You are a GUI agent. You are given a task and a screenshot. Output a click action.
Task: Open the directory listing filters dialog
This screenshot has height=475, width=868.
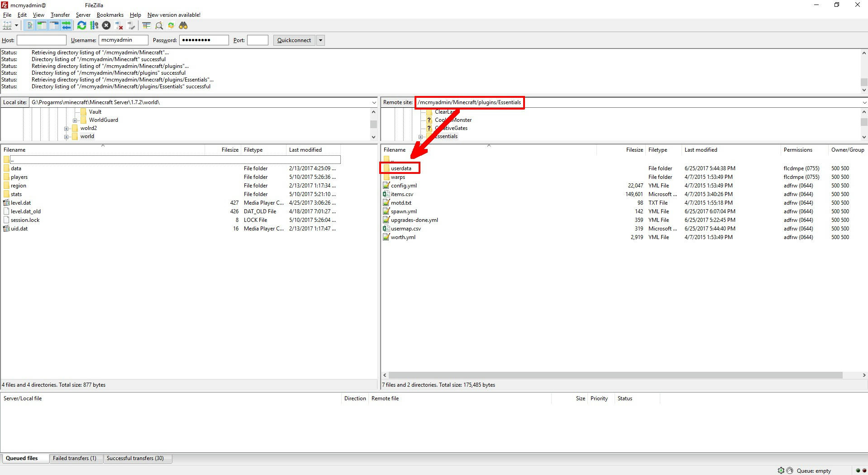(x=147, y=25)
